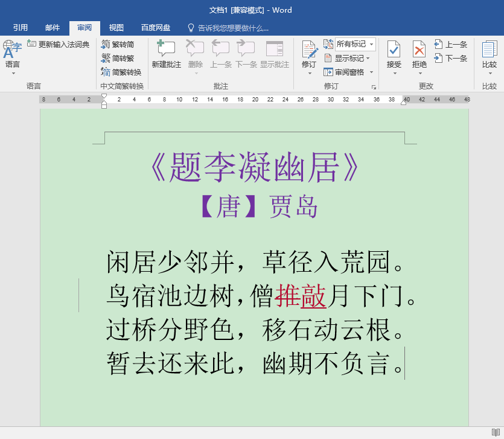Launch the 修订 group options dialog
The image size is (504, 439).
(374, 87)
